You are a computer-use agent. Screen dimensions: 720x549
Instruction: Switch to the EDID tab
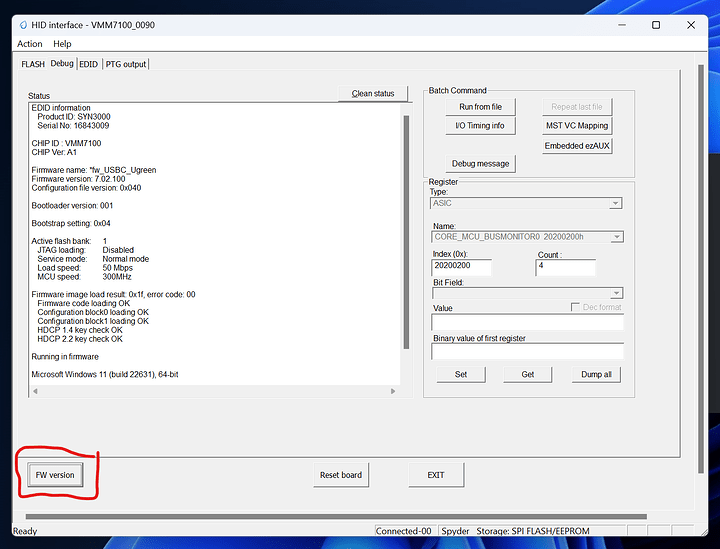(x=89, y=64)
